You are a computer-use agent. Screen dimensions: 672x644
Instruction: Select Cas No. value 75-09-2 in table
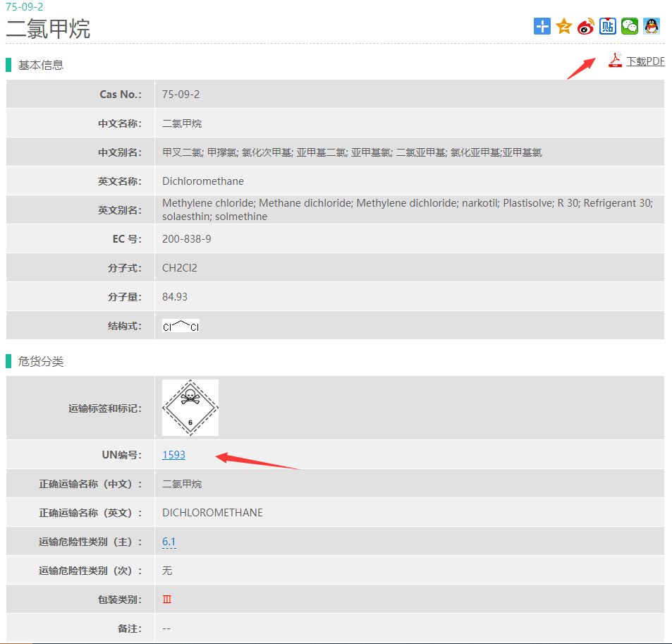coord(181,95)
